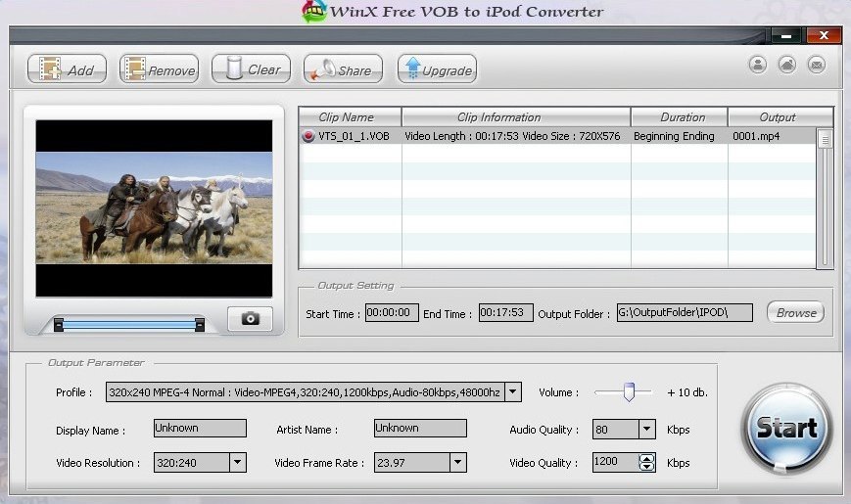This screenshot has height=504, width=851.
Task: Click the Beginning Ending duration cell
Action: click(674, 136)
